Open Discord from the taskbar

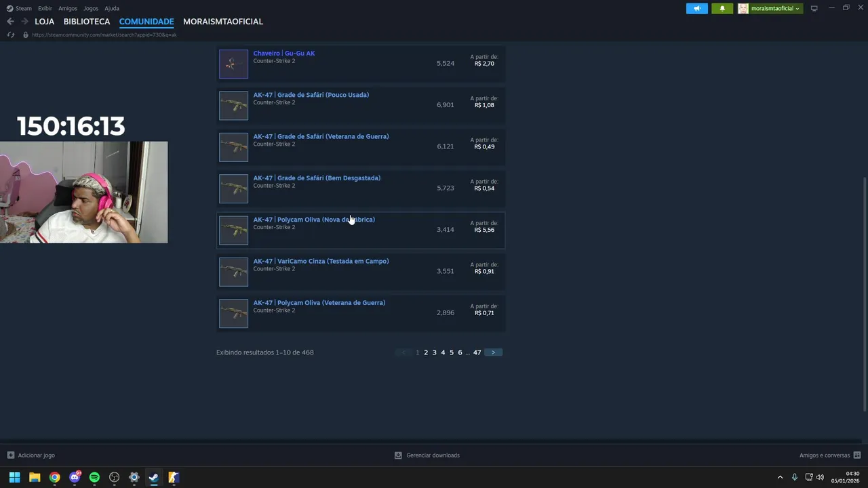[75, 477]
